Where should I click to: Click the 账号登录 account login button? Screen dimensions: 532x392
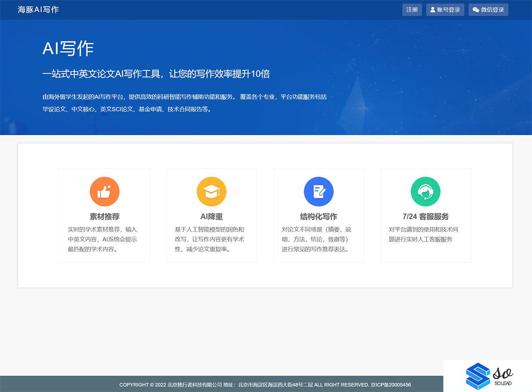tap(445, 10)
